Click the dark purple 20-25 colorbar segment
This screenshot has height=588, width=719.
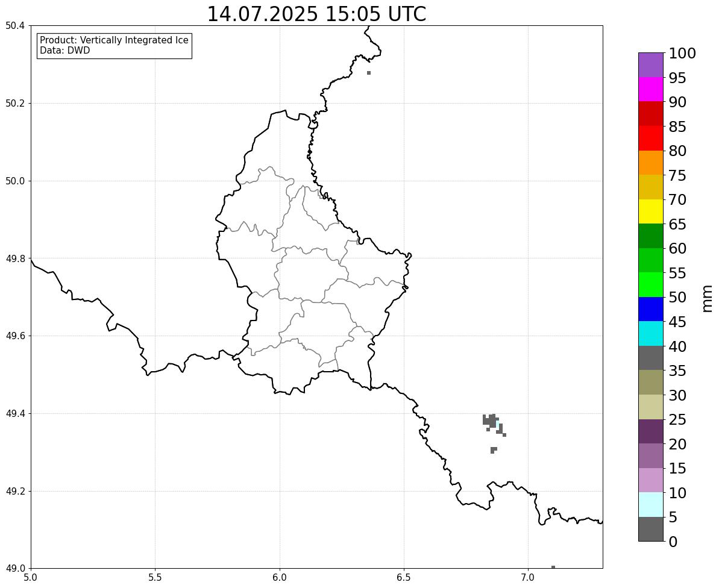pos(651,431)
